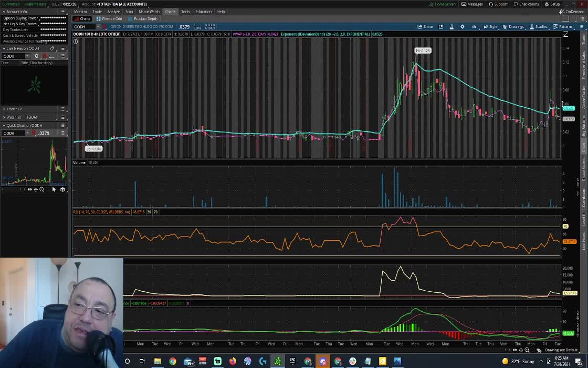Screen dimensions: 588x368
Task: Toggle the red symbol link on main chart
Action: pyautogui.click(x=104, y=27)
